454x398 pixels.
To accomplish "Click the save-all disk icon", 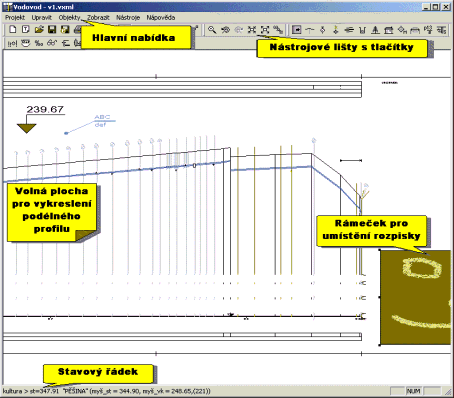I will pyautogui.click(x=65, y=30).
